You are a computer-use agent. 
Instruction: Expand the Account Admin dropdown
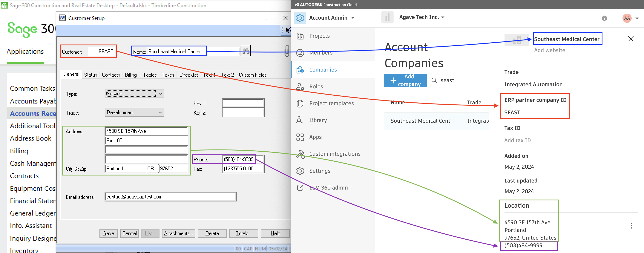pyautogui.click(x=353, y=18)
